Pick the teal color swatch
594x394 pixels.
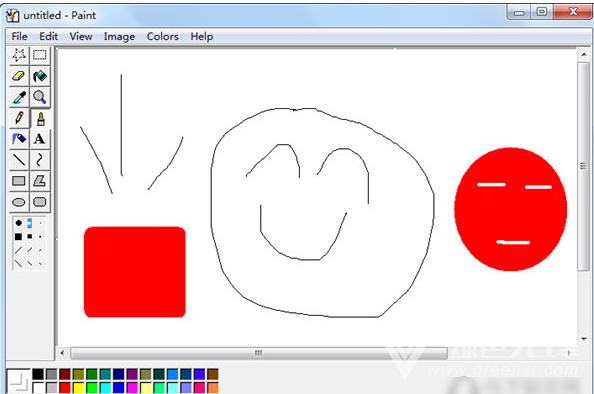[105, 374]
